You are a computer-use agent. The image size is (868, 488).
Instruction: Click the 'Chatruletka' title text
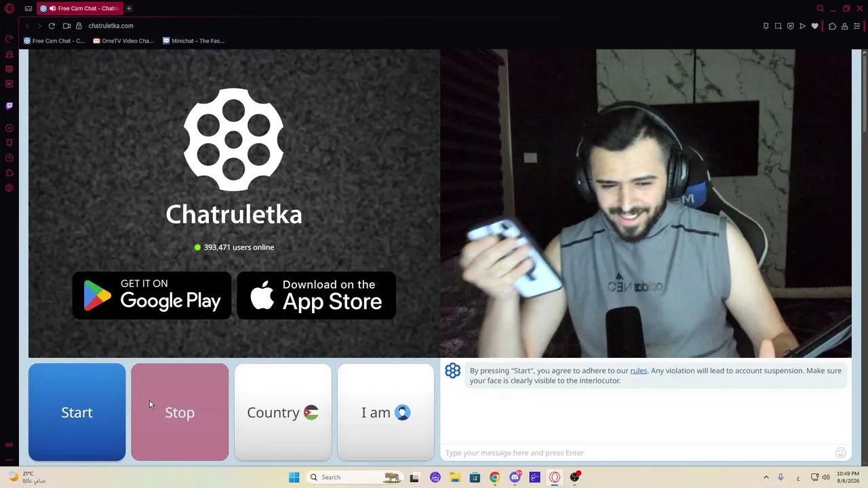click(x=234, y=214)
